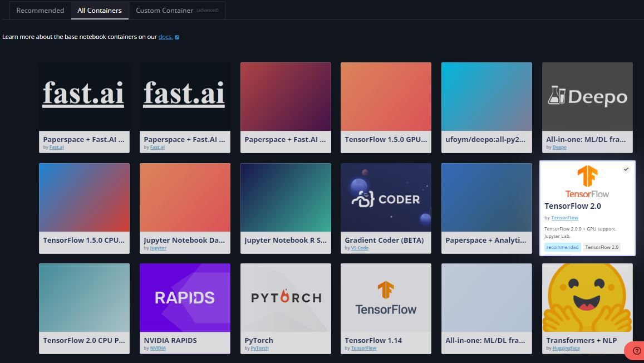Open the Deepo author link
644x363 pixels.
pyautogui.click(x=559, y=148)
